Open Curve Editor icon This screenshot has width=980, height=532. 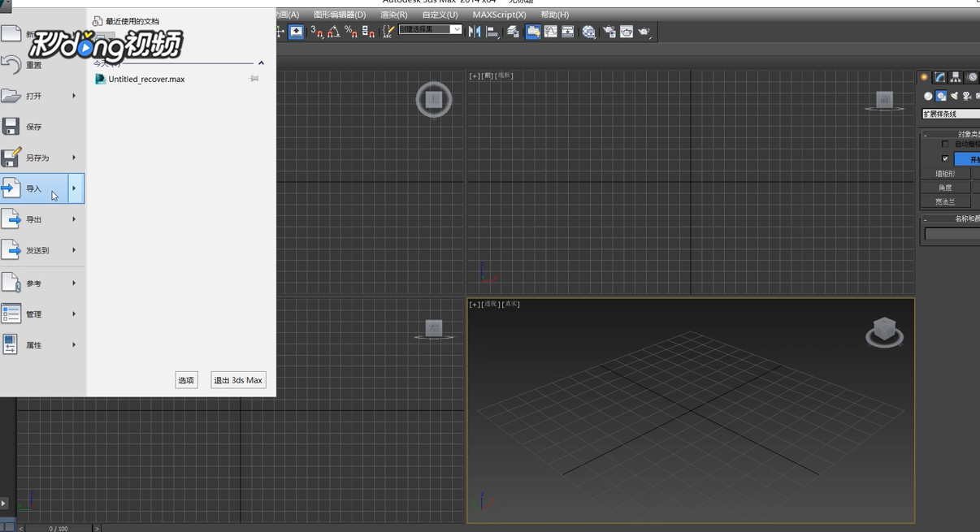pos(551,32)
